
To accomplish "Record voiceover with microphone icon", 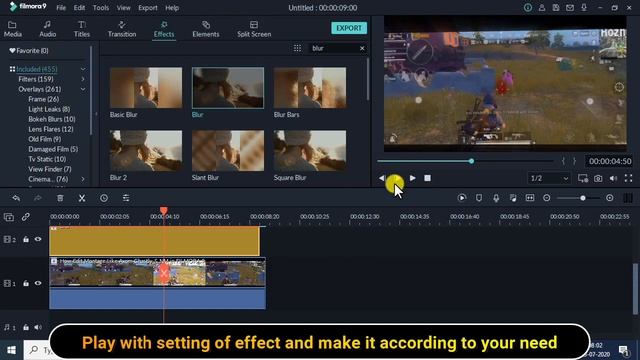I will click(x=496, y=198).
